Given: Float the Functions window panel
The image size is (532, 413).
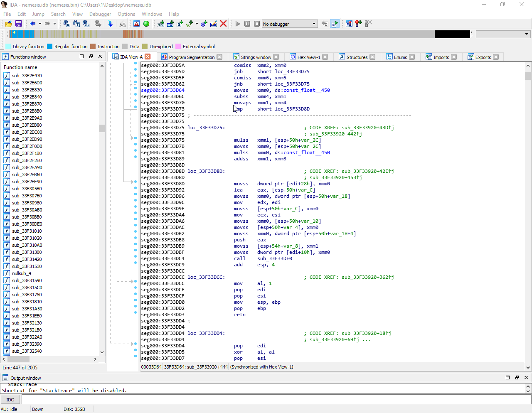Looking at the screenshot, I should click(x=91, y=57).
